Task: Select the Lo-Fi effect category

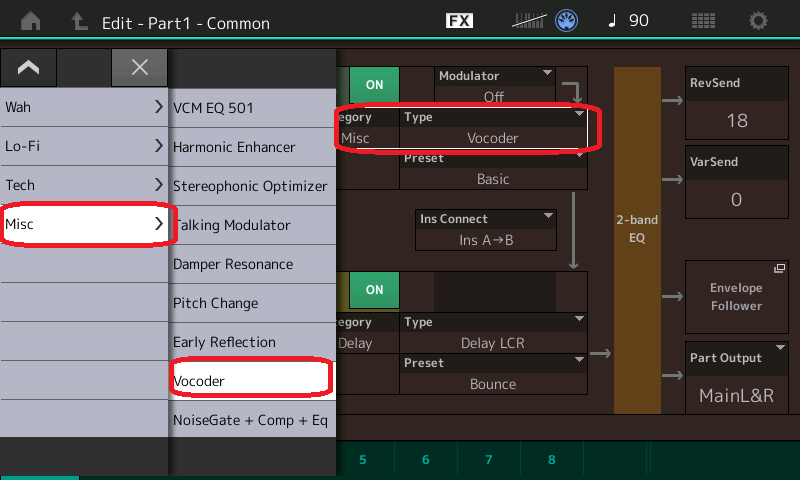Action: click(84, 146)
